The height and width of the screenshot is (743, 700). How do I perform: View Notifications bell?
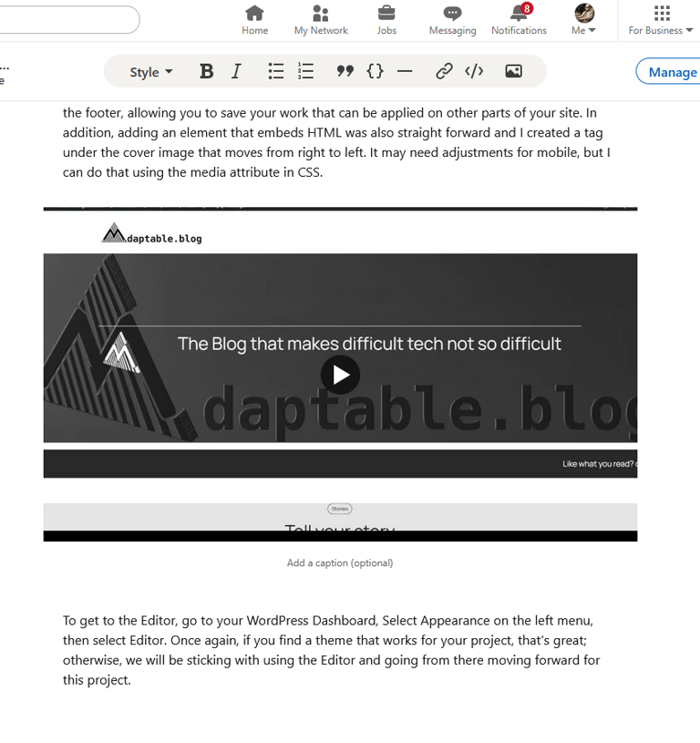[x=519, y=20]
